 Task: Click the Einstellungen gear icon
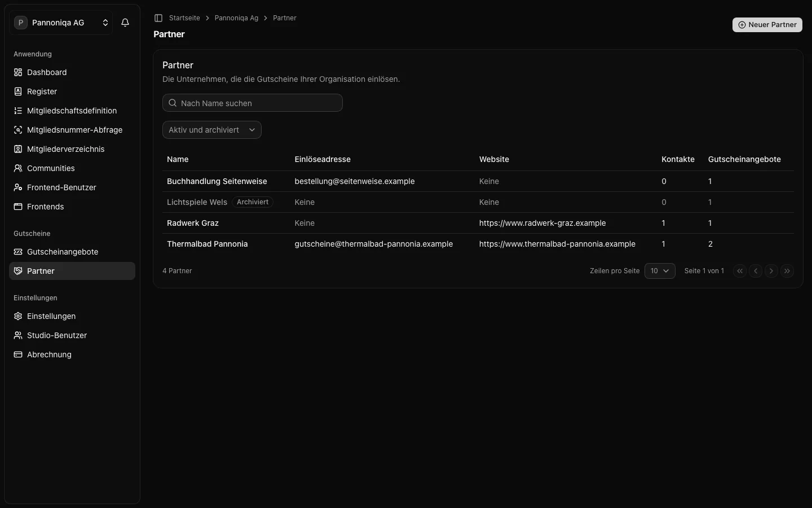(x=18, y=316)
